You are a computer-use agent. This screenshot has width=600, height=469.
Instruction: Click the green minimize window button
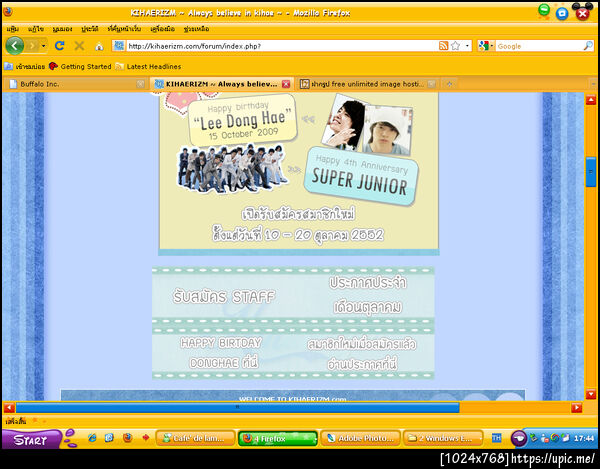(544, 10)
